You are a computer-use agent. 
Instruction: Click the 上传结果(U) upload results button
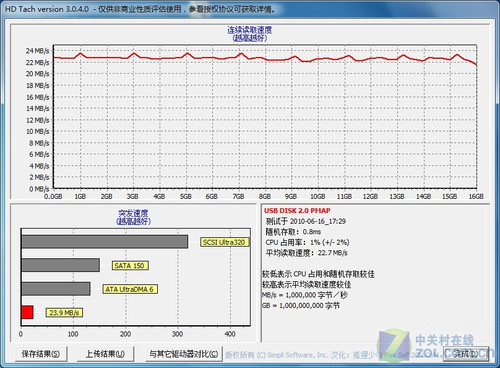(105, 354)
